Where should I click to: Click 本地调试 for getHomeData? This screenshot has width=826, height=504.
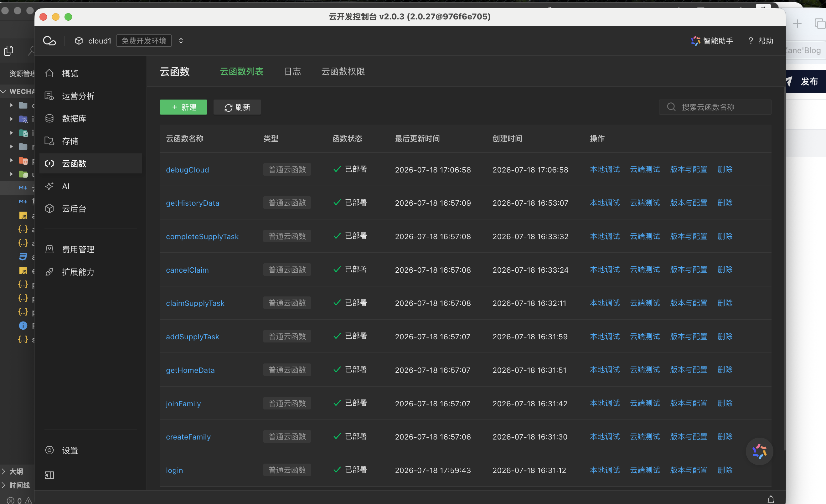(605, 370)
